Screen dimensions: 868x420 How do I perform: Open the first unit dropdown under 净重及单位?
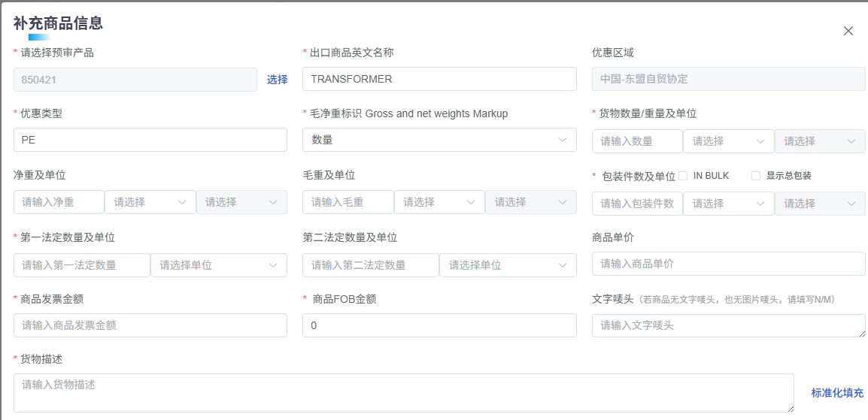[150, 201]
